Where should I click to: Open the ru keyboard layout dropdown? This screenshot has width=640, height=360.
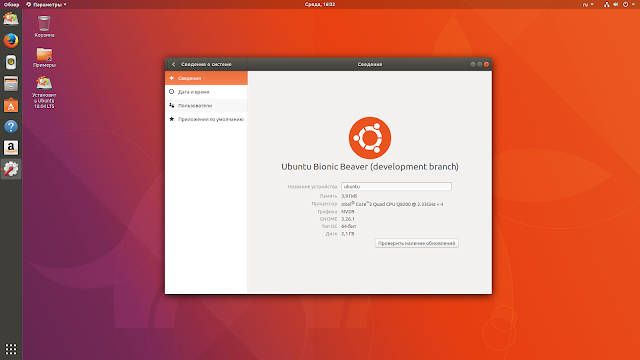[588, 4]
